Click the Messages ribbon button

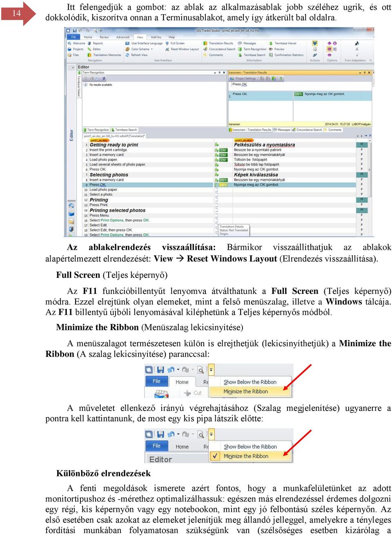coord(247,43)
